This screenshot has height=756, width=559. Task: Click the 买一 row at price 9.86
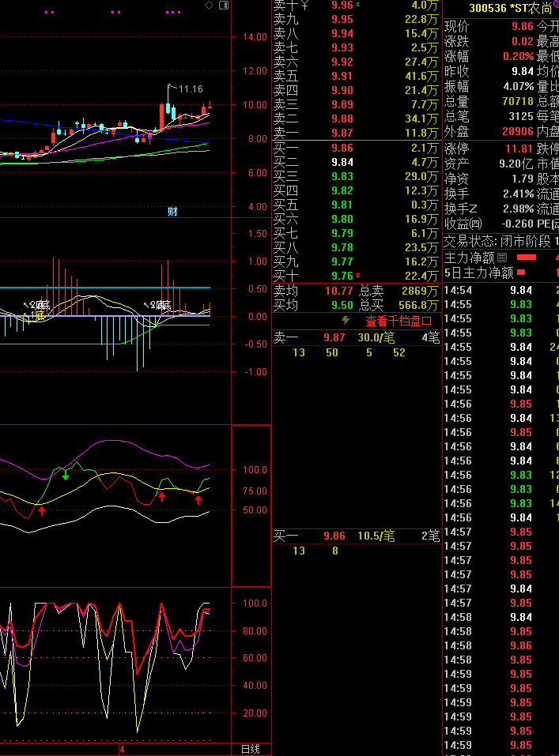coord(356,148)
